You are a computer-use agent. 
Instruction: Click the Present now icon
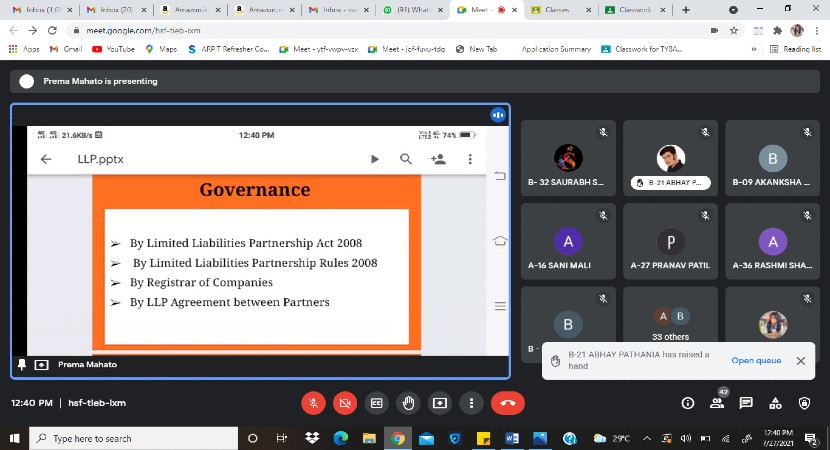pos(439,402)
